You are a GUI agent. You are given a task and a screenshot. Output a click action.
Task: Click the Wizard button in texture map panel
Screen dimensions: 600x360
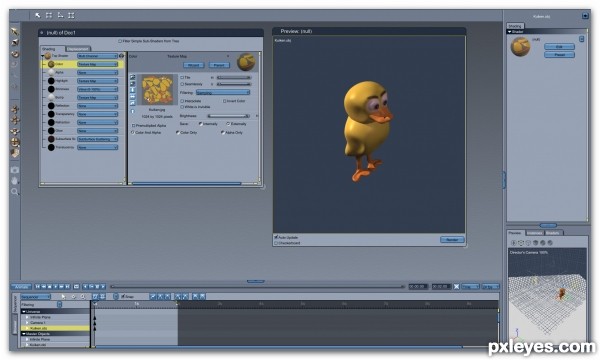click(194, 65)
